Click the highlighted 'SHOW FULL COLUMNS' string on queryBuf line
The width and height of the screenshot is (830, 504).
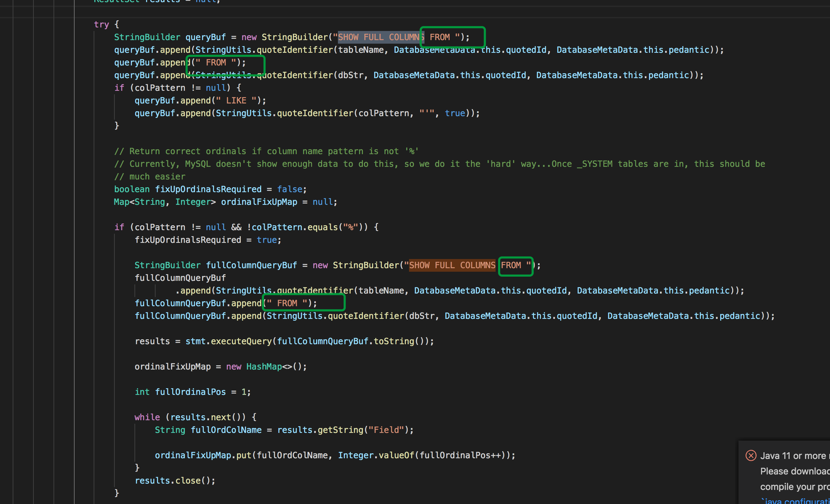pyautogui.click(x=380, y=37)
